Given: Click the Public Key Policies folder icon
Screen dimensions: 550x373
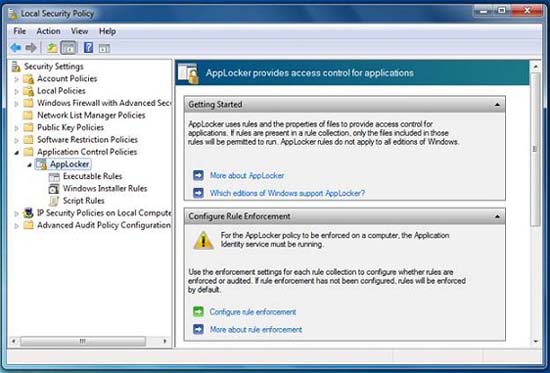Looking at the screenshot, I should [28, 127].
